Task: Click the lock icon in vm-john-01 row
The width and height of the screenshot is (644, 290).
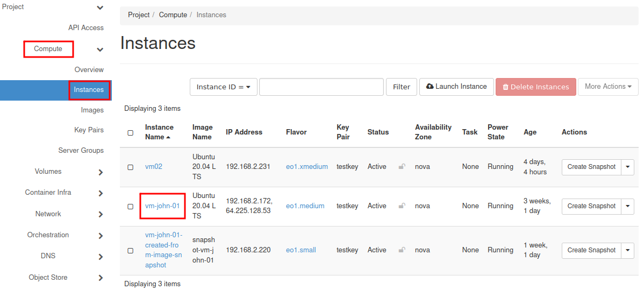Action: tap(402, 206)
